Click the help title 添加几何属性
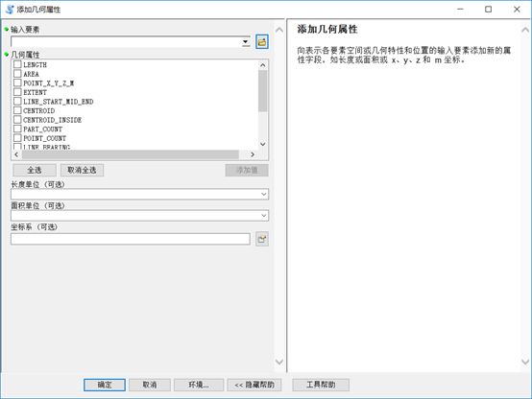Screen dimensions: 532x399 tap(327, 29)
